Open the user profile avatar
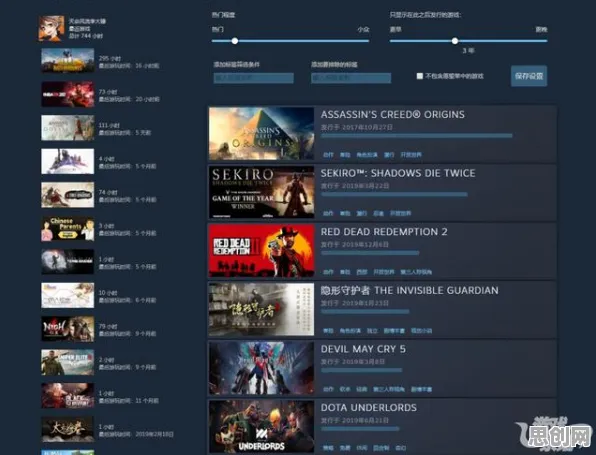Image resolution: width=596 pixels, height=455 pixels. click(x=51, y=28)
